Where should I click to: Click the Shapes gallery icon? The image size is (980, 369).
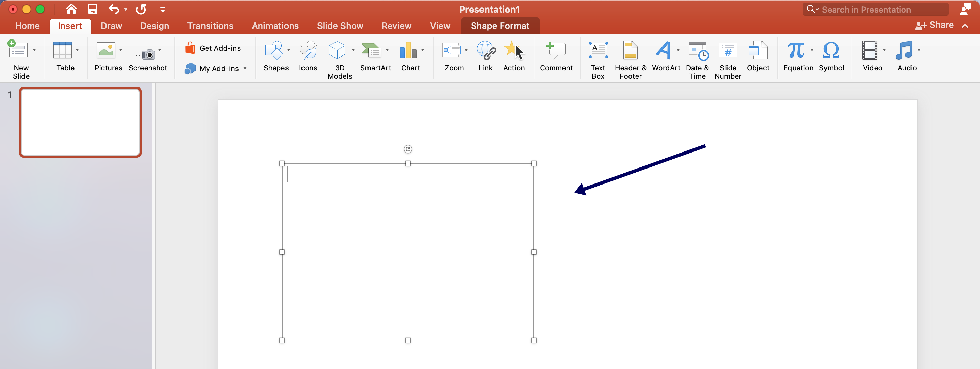pyautogui.click(x=274, y=50)
